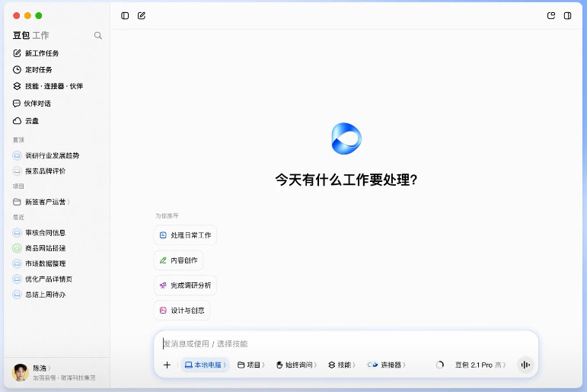
Task: Select suggestion 设计与创意
Action: click(x=182, y=311)
